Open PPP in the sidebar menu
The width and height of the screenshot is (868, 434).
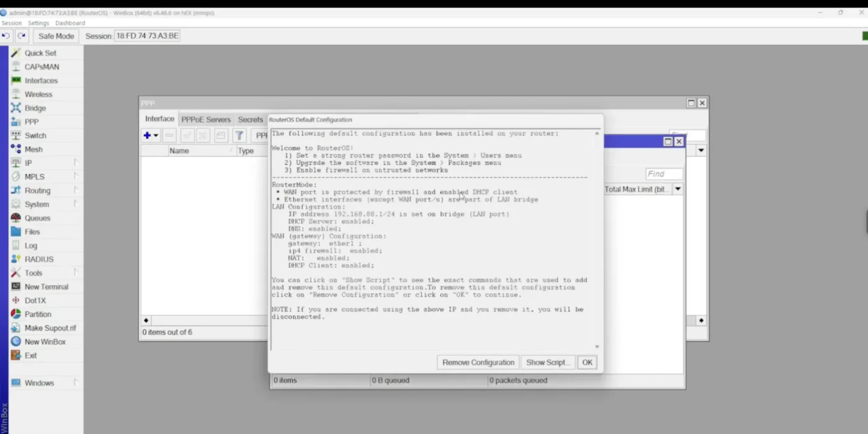[x=32, y=122]
